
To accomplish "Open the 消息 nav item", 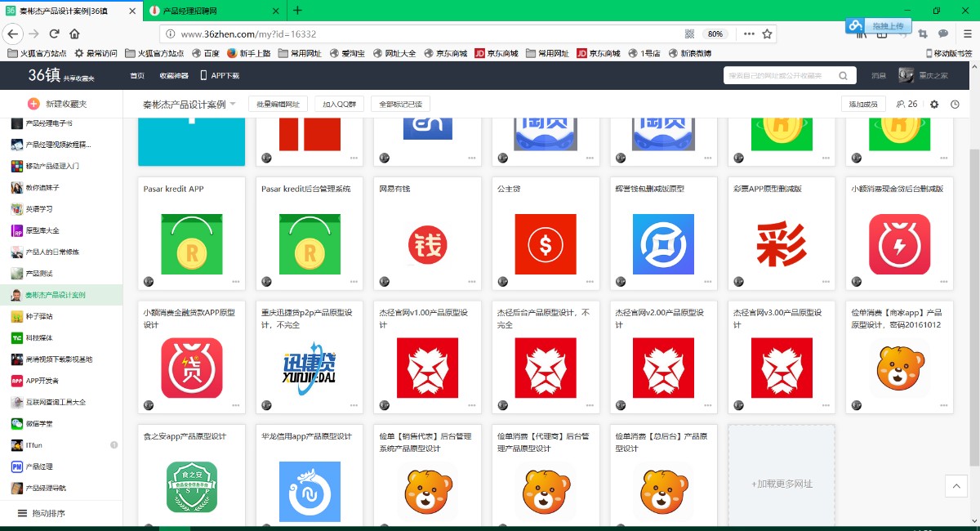I will [x=879, y=76].
